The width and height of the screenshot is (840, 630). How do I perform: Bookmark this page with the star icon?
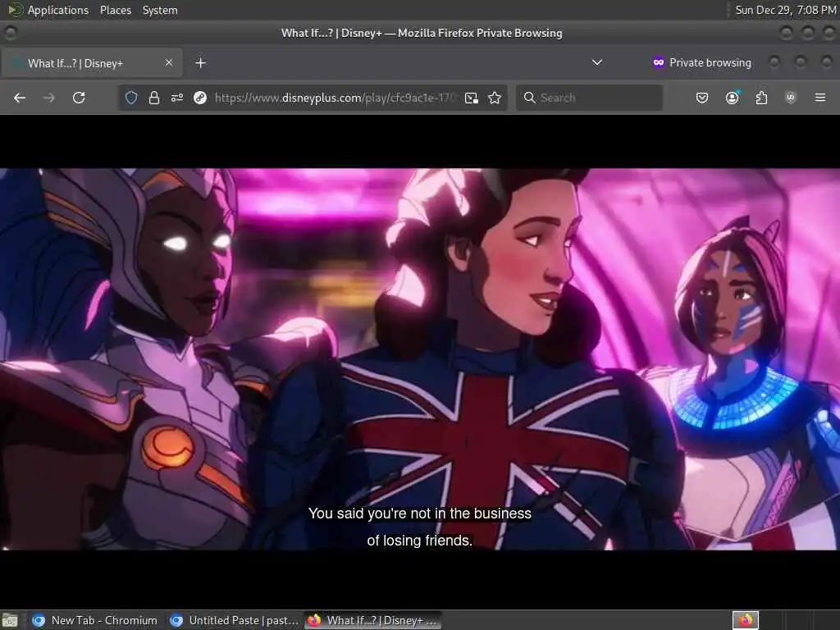495,98
